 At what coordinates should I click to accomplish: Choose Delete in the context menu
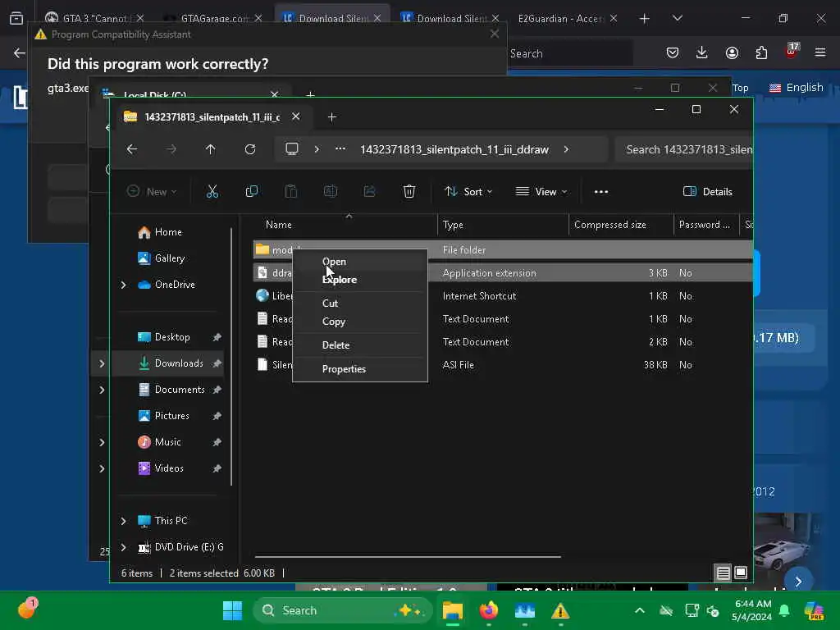pos(336,345)
